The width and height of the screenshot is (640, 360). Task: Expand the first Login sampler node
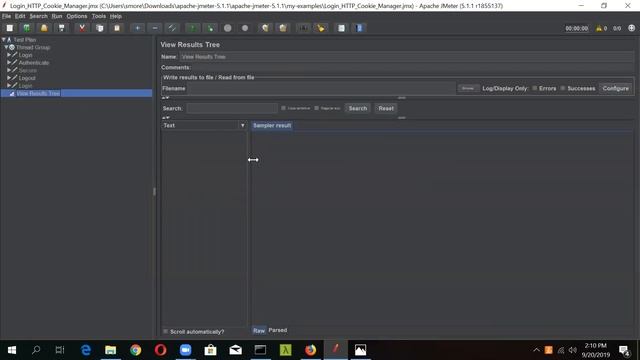tap(9, 55)
